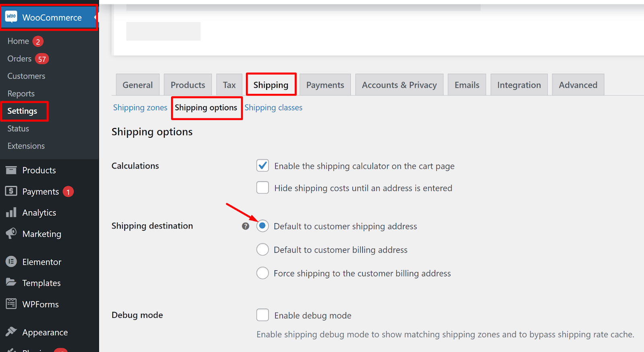Open Analytics menu label
644x352 pixels.
coord(39,213)
